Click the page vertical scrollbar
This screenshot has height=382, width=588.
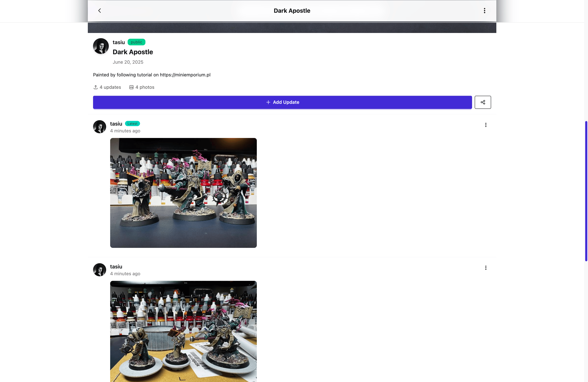coord(586,191)
